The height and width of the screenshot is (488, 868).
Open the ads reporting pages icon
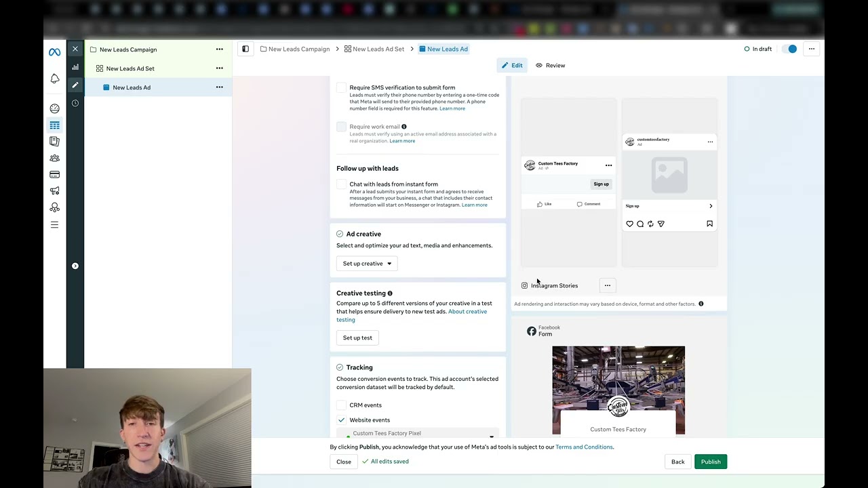(x=54, y=142)
